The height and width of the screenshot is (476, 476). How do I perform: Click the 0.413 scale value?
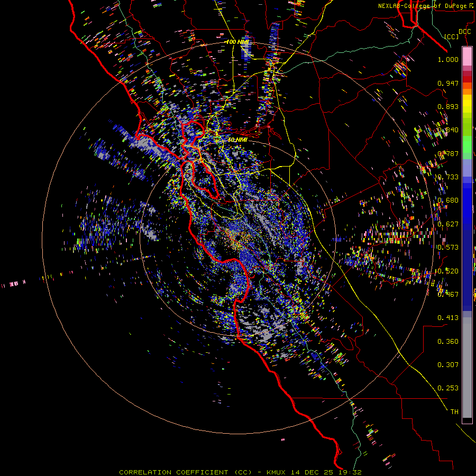(448, 318)
